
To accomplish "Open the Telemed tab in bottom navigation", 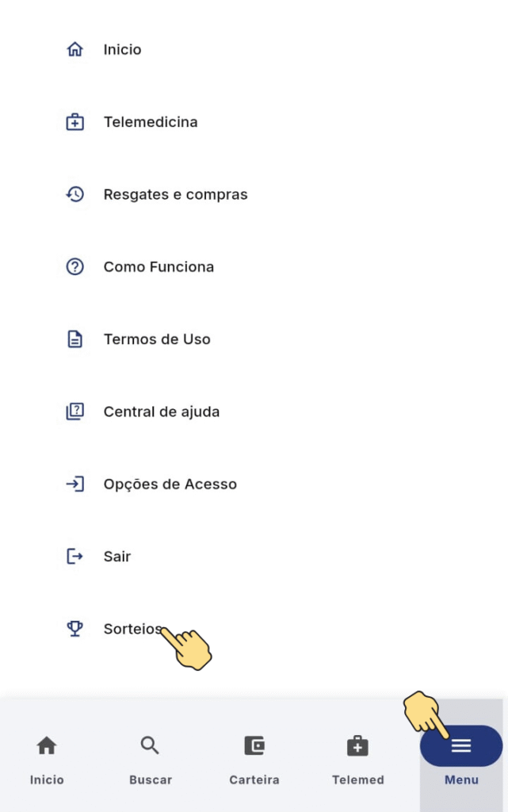I will [x=358, y=760].
